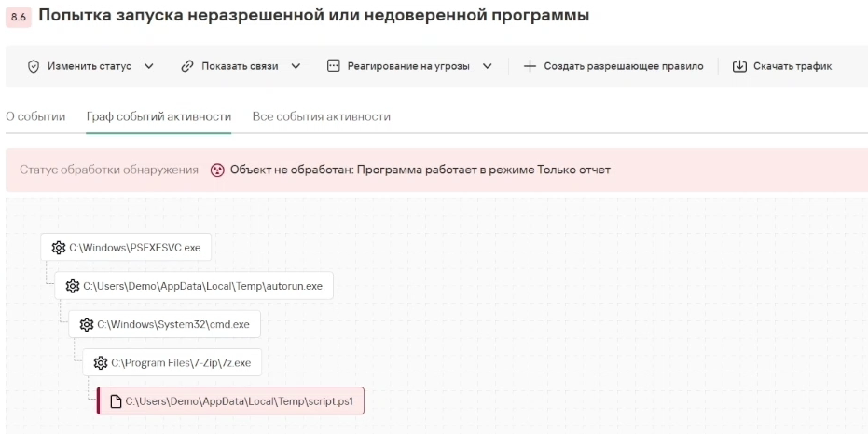Expand the Показать связи dropdown arrow
The image size is (868, 434).
(x=296, y=66)
